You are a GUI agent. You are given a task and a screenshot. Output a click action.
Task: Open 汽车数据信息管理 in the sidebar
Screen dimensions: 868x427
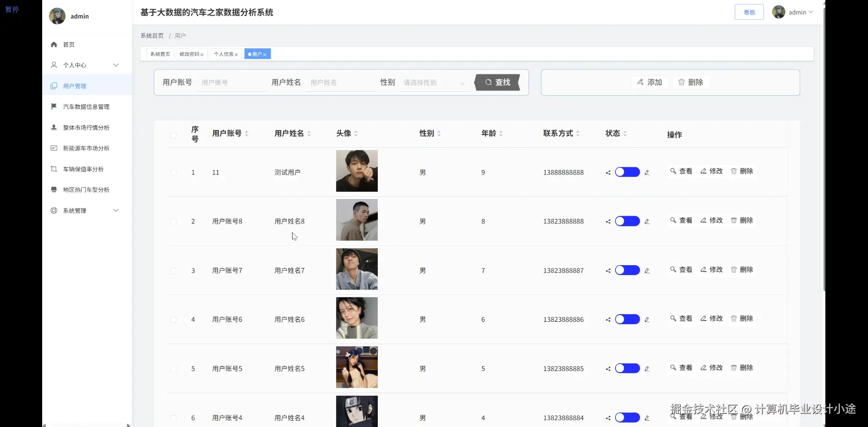pyautogui.click(x=87, y=107)
